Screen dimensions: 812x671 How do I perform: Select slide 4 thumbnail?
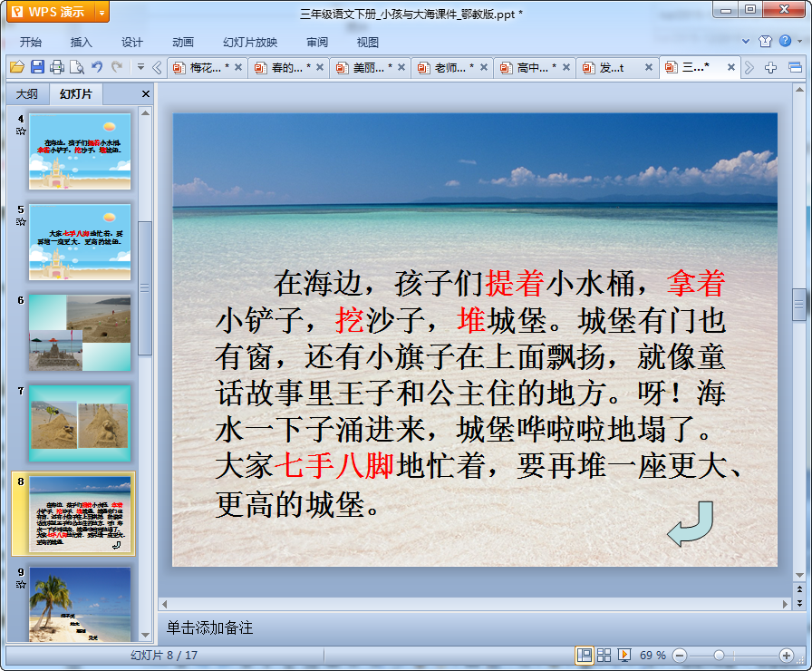(80, 151)
